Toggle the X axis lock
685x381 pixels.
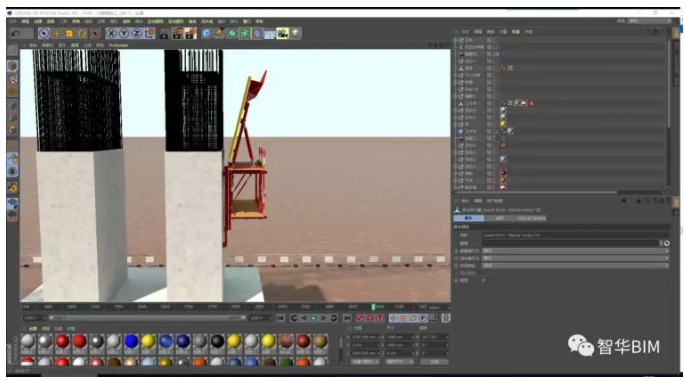point(111,34)
